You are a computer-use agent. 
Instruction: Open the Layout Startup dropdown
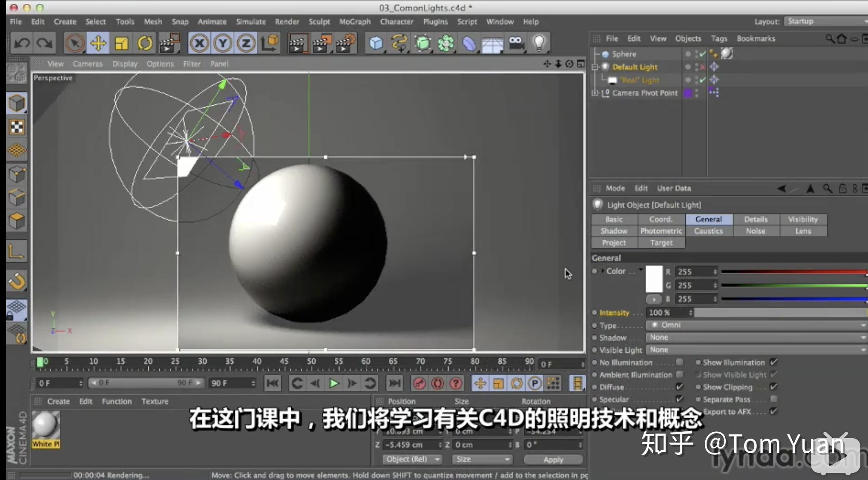826,21
